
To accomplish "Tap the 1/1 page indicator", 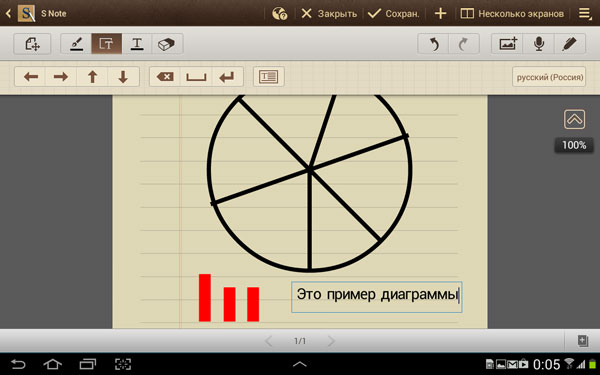I will (x=300, y=341).
